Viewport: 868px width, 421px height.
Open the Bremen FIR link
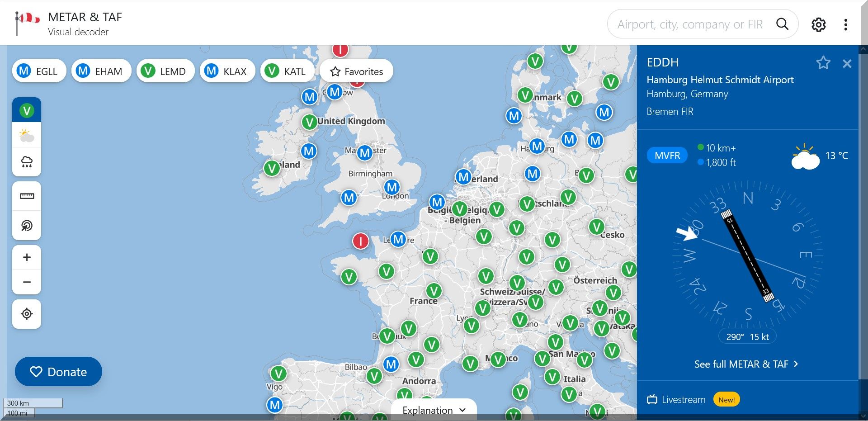pos(670,112)
